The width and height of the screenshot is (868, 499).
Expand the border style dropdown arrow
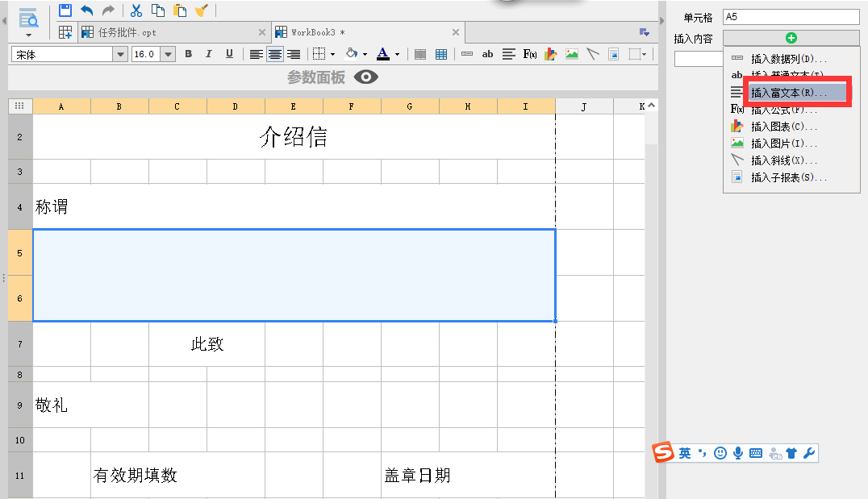coord(332,54)
